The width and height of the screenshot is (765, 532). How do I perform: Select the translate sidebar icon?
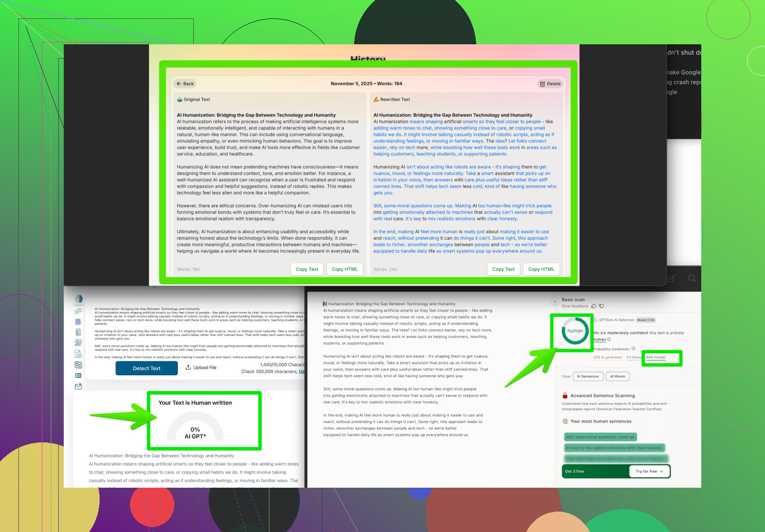[78, 365]
